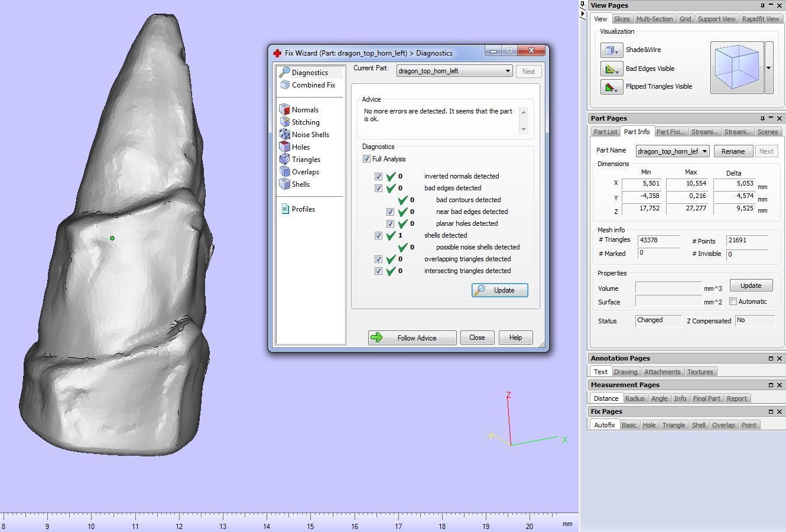Click Update button in Diagnostics
The height and width of the screenshot is (532, 786).
coord(500,290)
